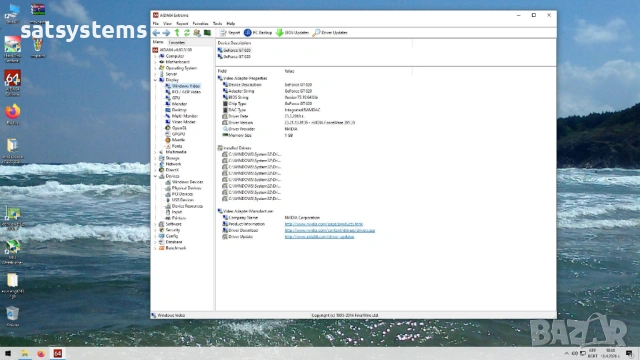
Task: Click the Windows Start button
Action: tap(8, 353)
